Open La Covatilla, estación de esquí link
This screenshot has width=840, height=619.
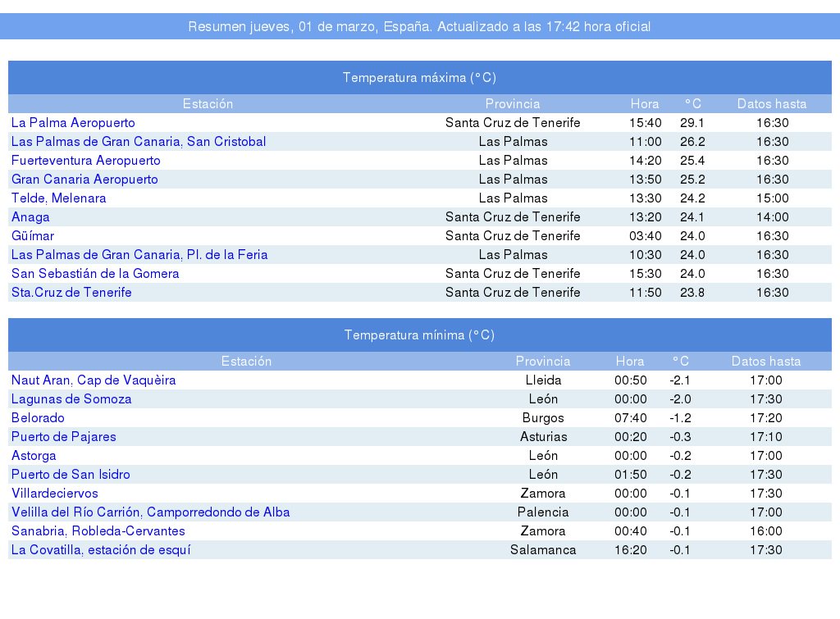(101, 550)
